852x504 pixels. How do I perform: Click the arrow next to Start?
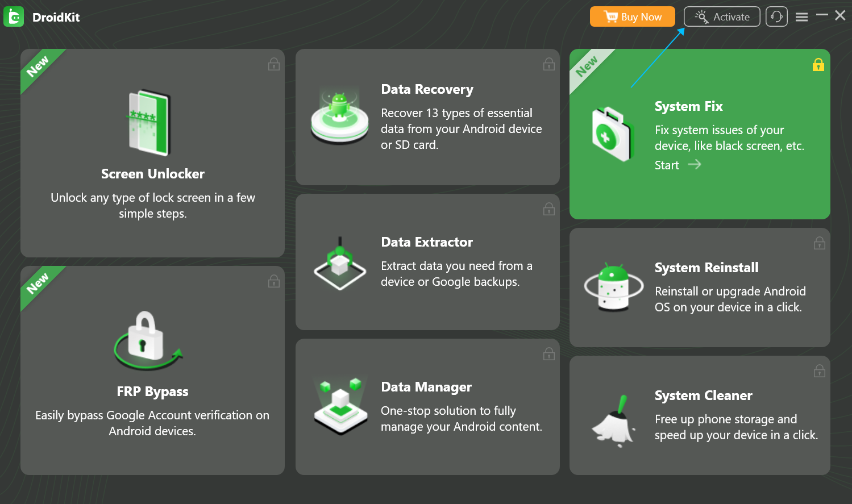(695, 165)
